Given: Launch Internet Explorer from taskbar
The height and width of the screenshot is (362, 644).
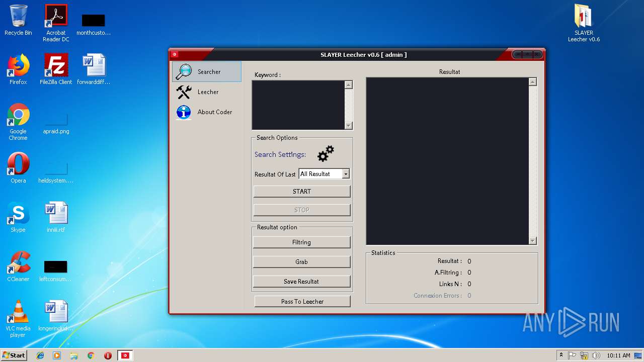Looking at the screenshot, I should [40, 355].
